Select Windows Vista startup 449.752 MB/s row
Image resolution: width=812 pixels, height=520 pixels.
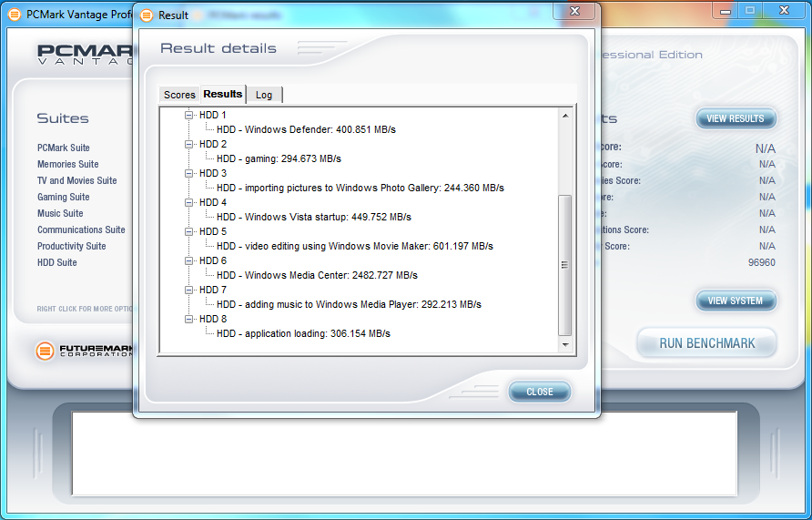coord(314,217)
